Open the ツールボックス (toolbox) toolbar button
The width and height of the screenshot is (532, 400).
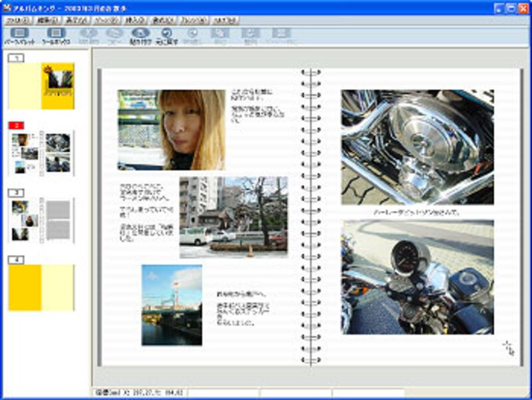tap(57, 35)
